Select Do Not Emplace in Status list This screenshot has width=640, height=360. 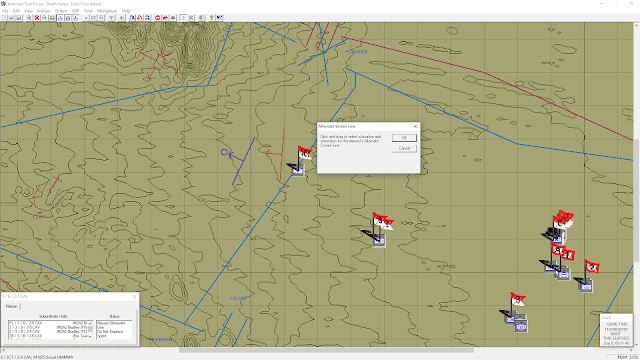click(x=109, y=331)
